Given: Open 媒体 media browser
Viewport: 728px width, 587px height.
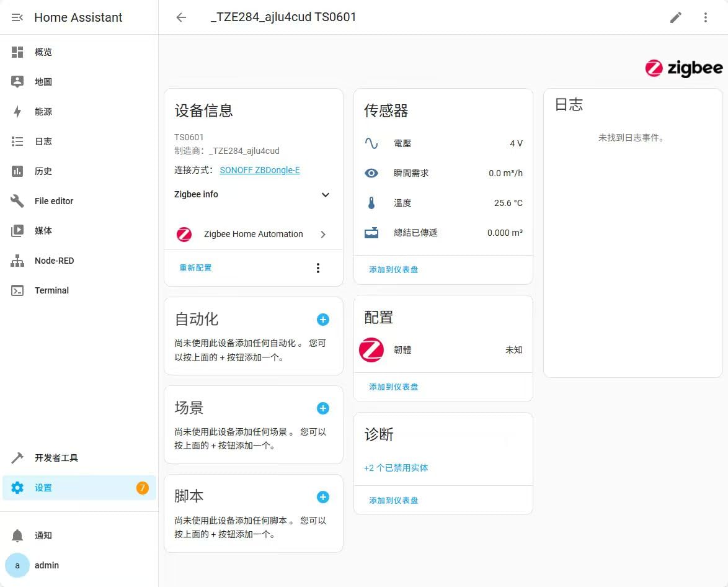Looking at the screenshot, I should coord(79,231).
